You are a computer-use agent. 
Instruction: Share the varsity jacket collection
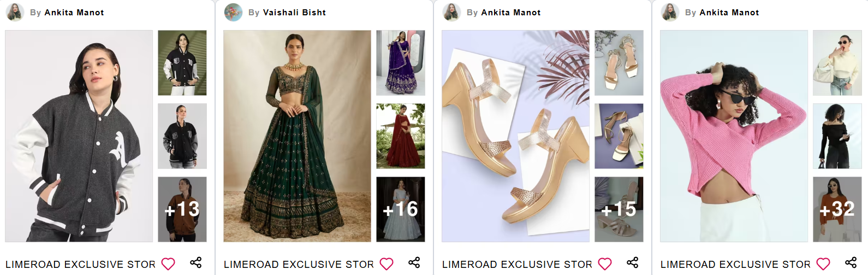coord(196,262)
